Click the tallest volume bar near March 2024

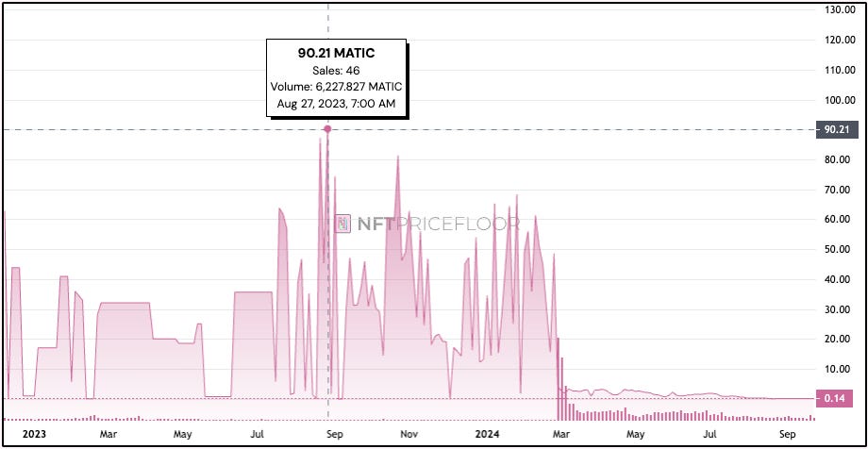click(558, 379)
